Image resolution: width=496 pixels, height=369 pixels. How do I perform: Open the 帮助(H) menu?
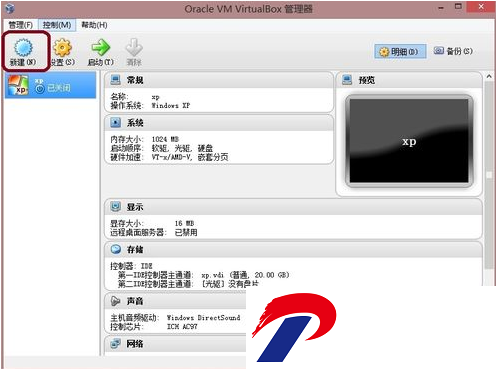coord(94,25)
